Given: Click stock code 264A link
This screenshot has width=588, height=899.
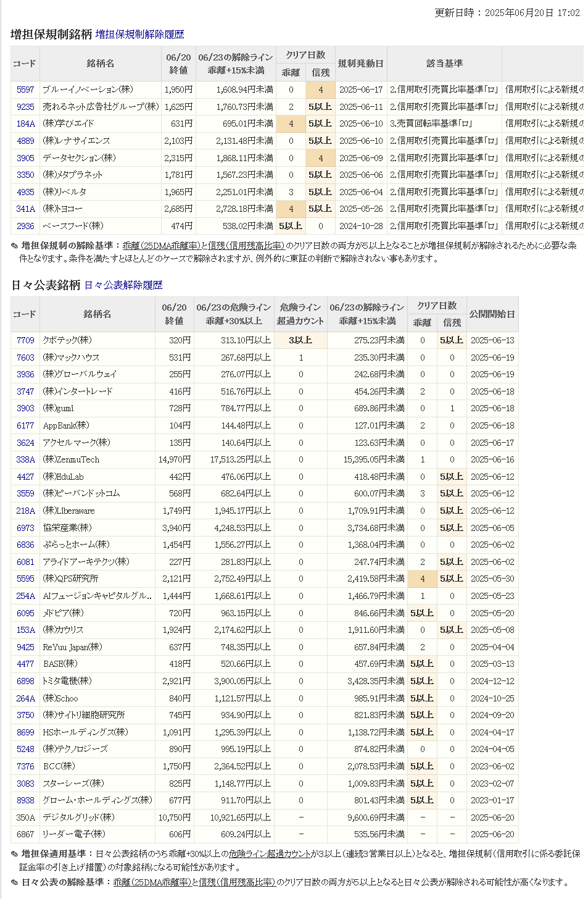Looking at the screenshot, I should click(x=25, y=698).
